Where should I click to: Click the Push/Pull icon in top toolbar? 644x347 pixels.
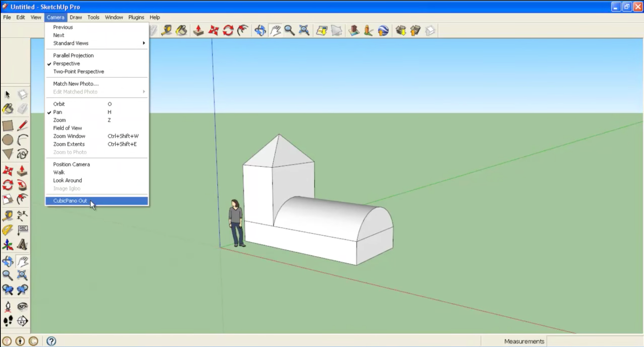coord(198,31)
